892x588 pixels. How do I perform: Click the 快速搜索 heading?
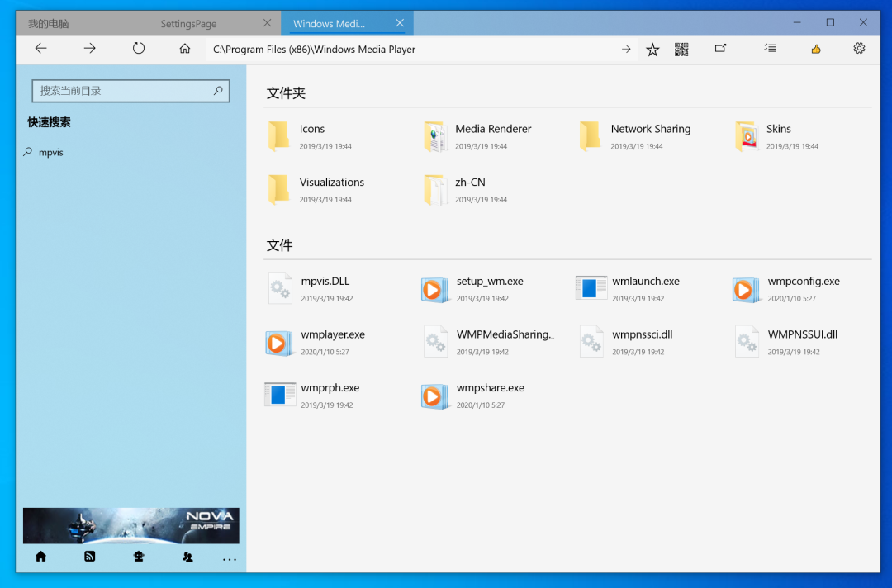(x=49, y=122)
